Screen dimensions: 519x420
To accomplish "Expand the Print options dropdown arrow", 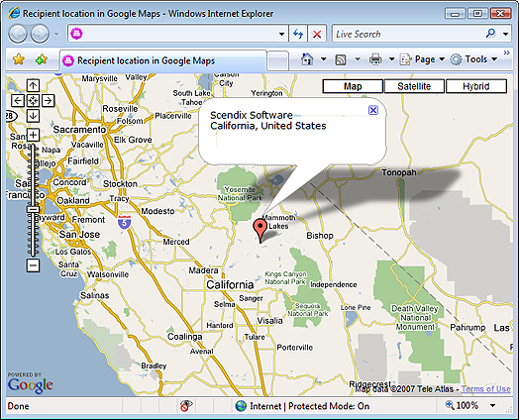I will coord(391,59).
